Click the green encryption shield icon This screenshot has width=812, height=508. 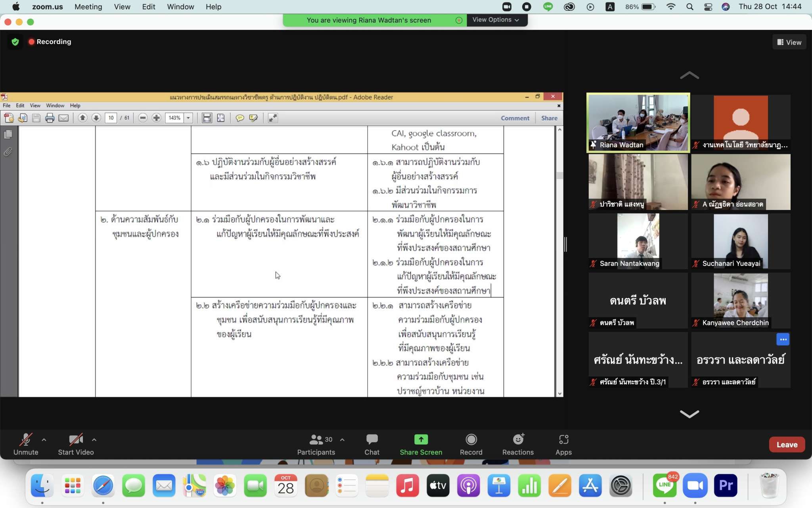tap(15, 42)
